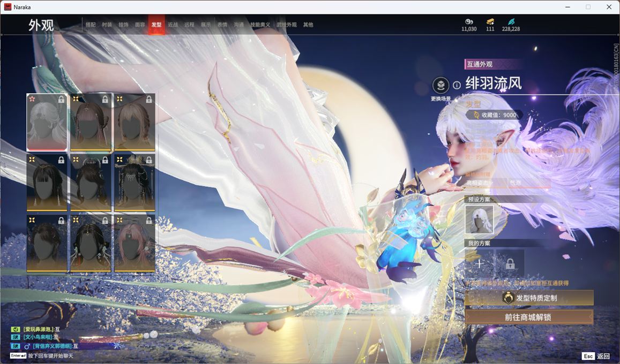Select the dark updo with silver tiara
The image size is (620, 364).
point(91,183)
